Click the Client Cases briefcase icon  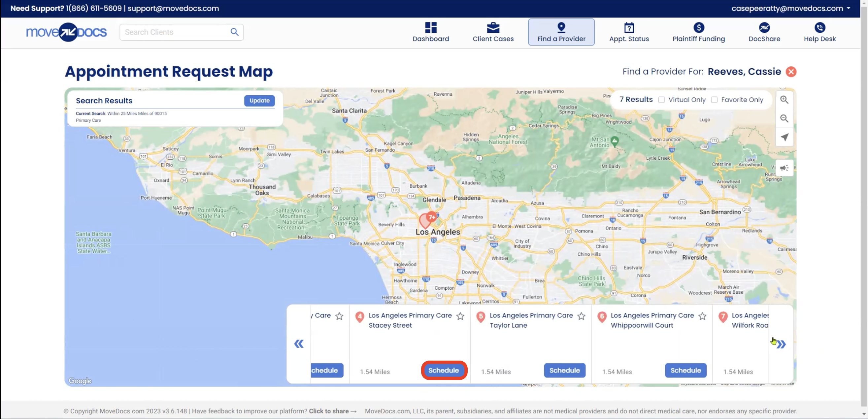[493, 28]
